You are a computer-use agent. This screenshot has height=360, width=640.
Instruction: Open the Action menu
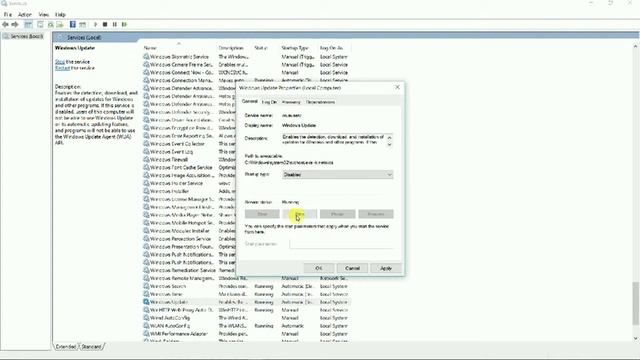click(24, 15)
